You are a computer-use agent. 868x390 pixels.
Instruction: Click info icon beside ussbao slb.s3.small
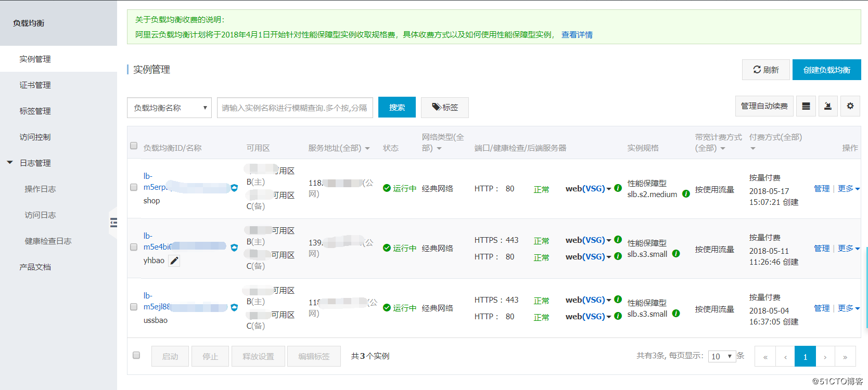pyautogui.click(x=676, y=314)
